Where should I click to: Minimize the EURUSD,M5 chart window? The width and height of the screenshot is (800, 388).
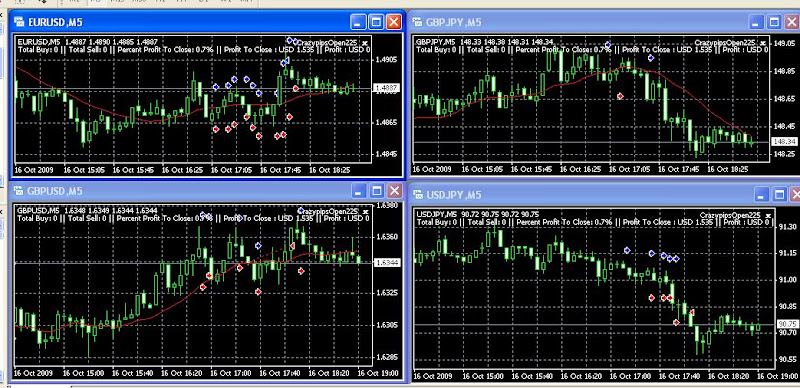[x=359, y=22]
